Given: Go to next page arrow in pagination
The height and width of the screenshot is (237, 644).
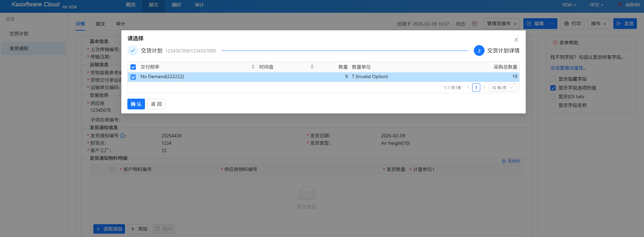Looking at the screenshot, I should point(484,88).
